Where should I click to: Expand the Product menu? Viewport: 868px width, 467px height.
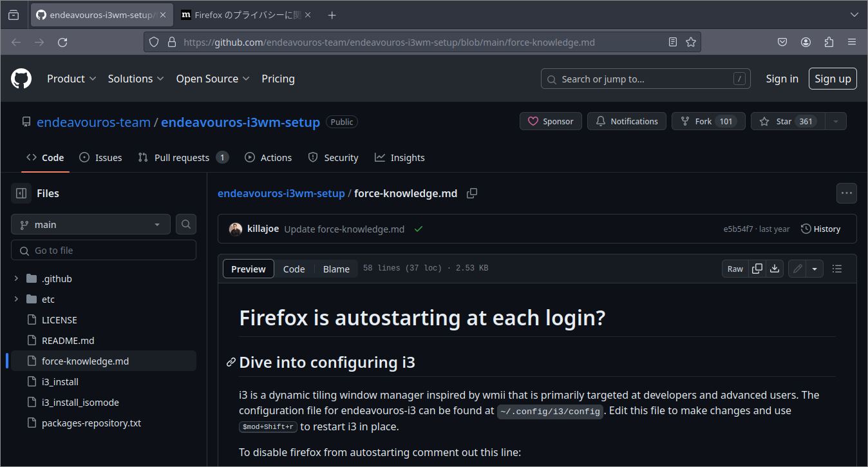point(71,79)
